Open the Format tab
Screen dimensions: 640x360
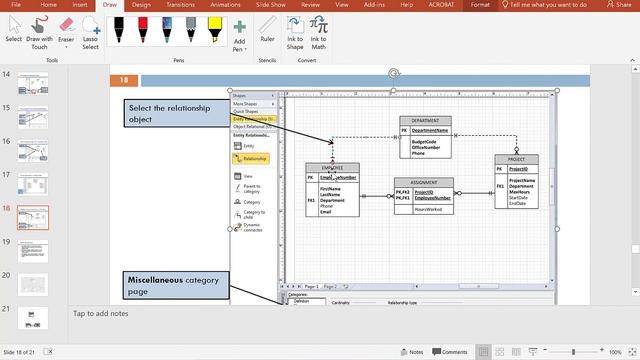(x=480, y=4)
